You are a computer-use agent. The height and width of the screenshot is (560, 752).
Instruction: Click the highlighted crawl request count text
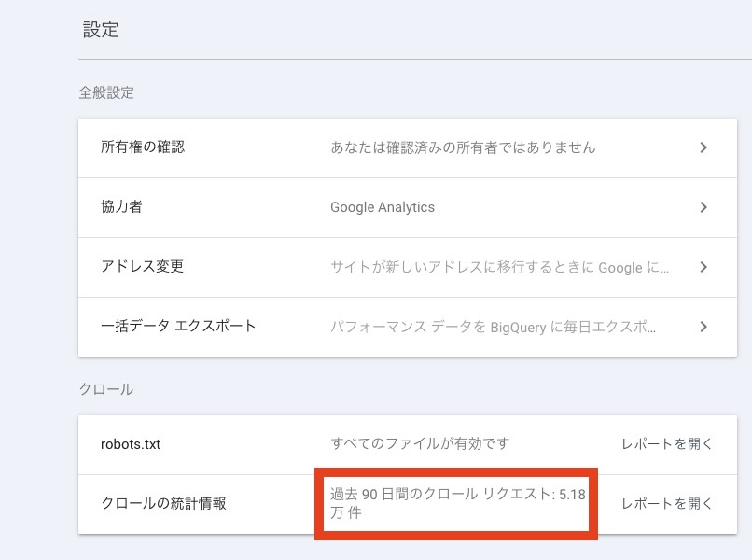pos(454,503)
